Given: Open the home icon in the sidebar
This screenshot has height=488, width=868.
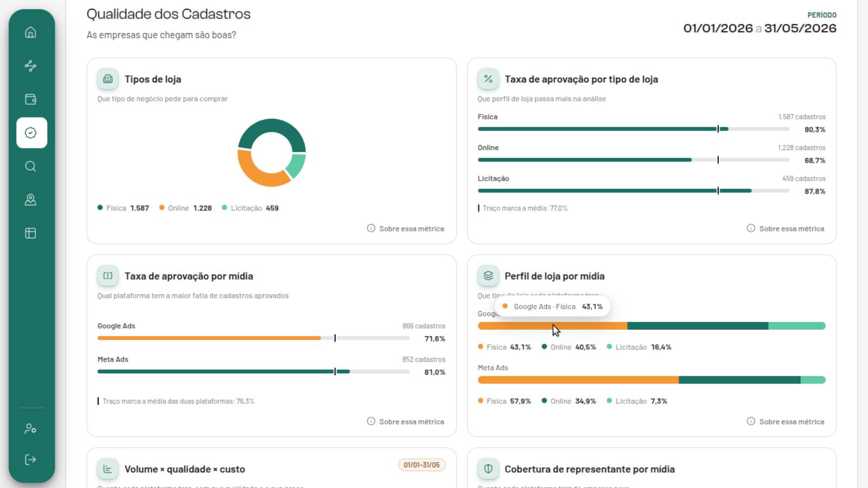Looking at the screenshot, I should tap(31, 33).
